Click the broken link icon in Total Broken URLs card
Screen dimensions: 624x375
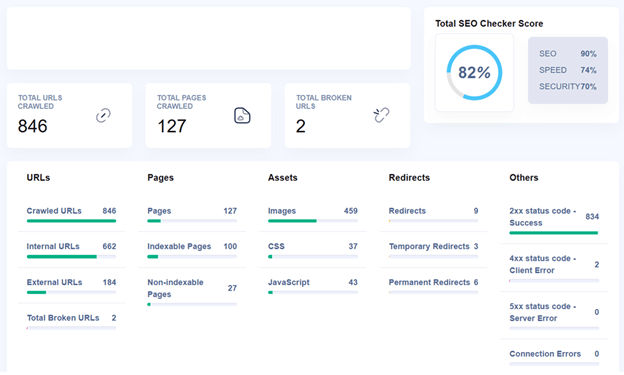click(381, 115)
